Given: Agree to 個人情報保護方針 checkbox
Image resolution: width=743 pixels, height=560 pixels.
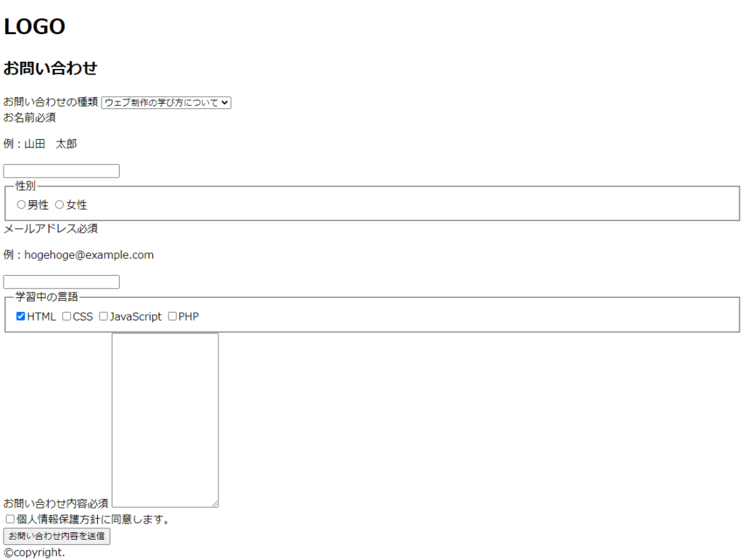Looking at the screenshot, I should click(x=10, y=519).
